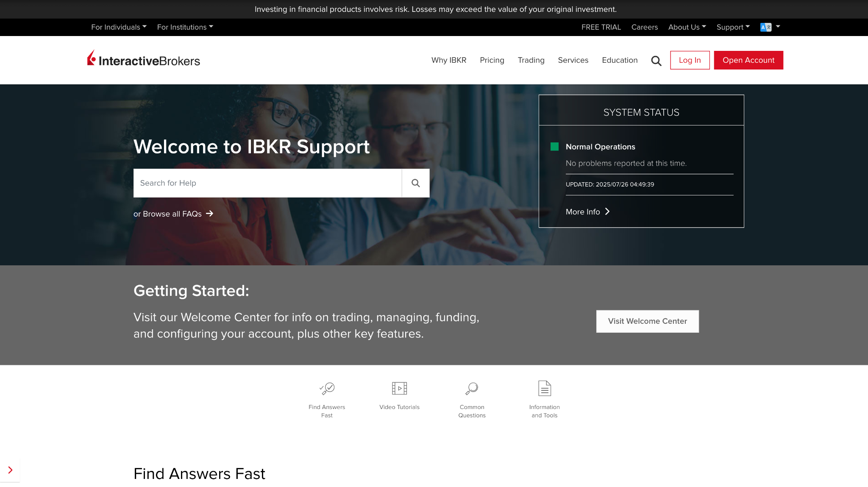This screenshot has width=868, height=487.
Task: Click Information and Tools document icon
Action: [x=545, y=388]
